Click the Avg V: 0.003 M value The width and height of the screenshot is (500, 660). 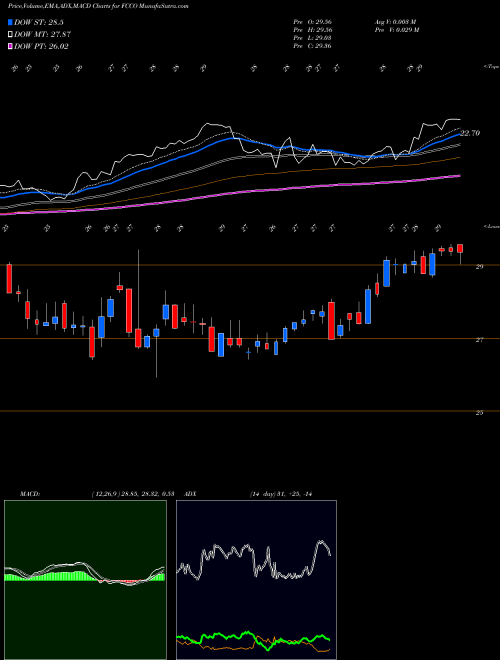coord(396,22)
